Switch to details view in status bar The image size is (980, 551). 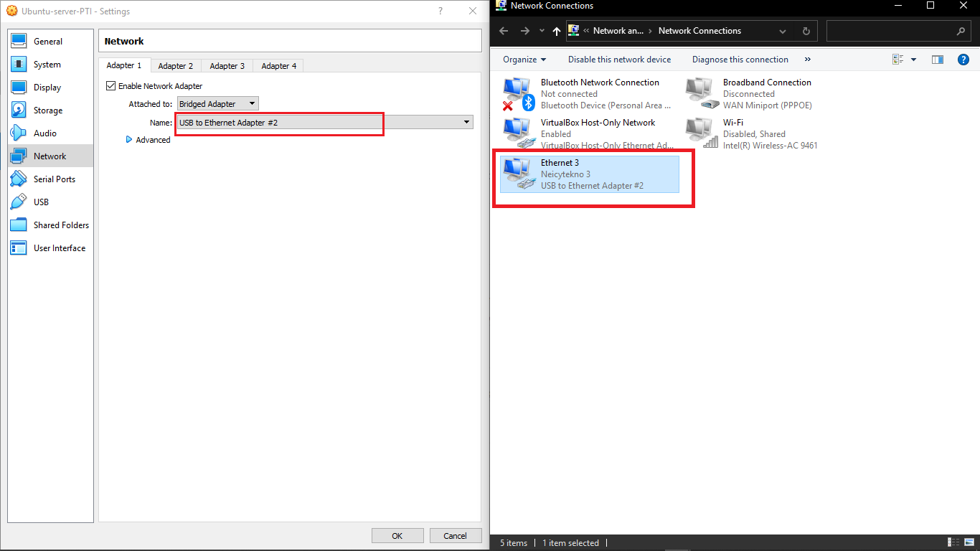coord(953,542)
